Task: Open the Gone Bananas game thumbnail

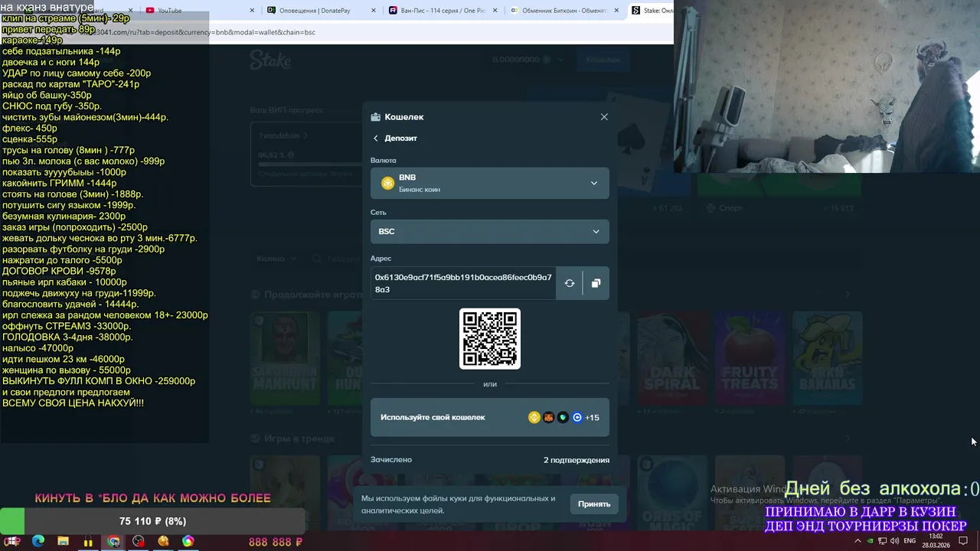Action: 828,360
